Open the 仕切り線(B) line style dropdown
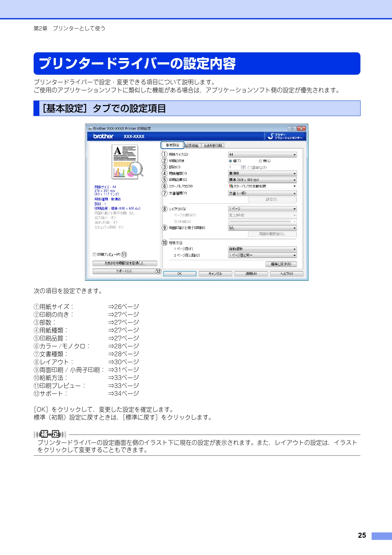This screenshot has width=392, height=555. [x=262, y=221]
